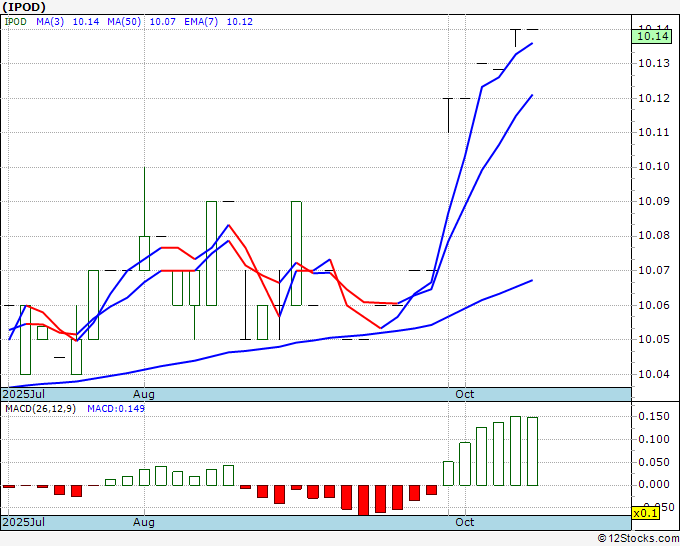Viewport: 680px width, 546px height.
Task: Click the 0.000 MACD axis label
Action: tap(654, 484)
